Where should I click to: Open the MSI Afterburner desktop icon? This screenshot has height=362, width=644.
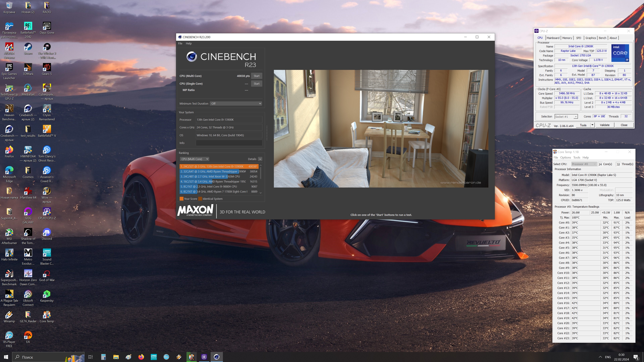pos(9,232)
